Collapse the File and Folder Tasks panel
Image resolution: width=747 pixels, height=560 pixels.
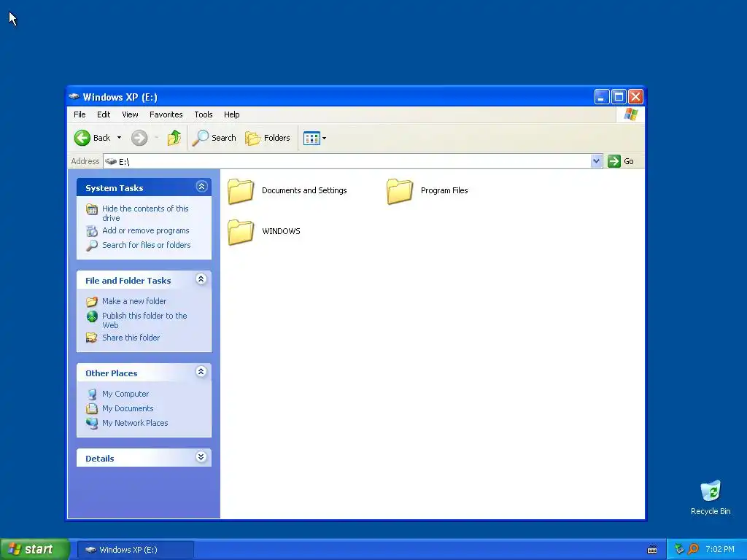tap(201, 279)
